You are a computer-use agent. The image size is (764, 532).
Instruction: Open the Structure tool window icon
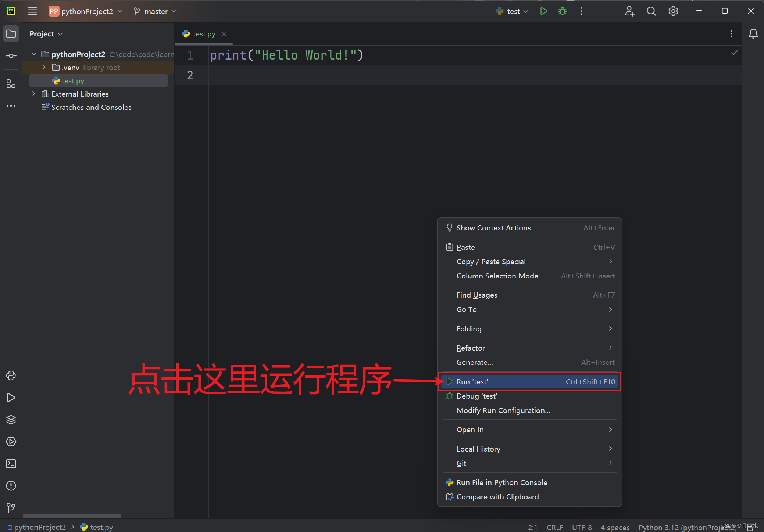[11, 85]
